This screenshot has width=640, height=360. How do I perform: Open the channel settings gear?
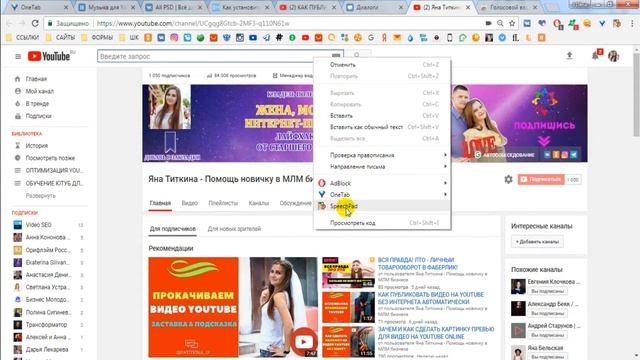(x=508, y=179)
